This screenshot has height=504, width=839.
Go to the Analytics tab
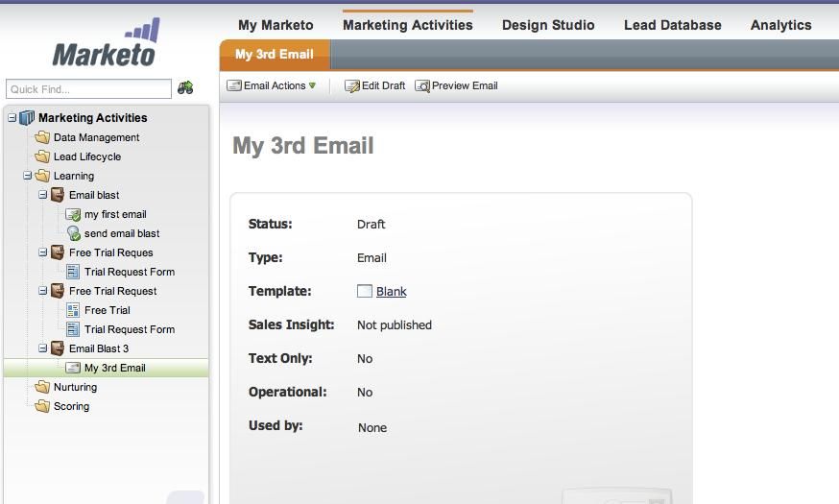780,25
